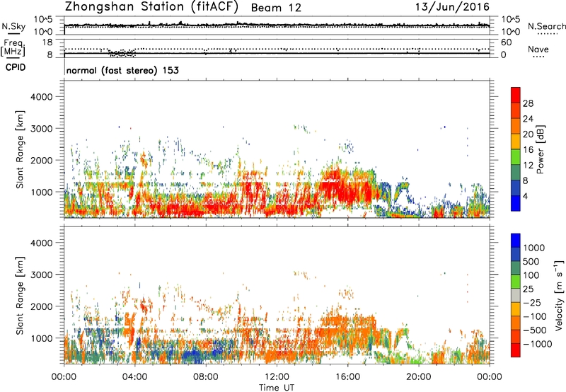
Task: Click the '16:00' time axis tick label
Action: tap(347, 377)
